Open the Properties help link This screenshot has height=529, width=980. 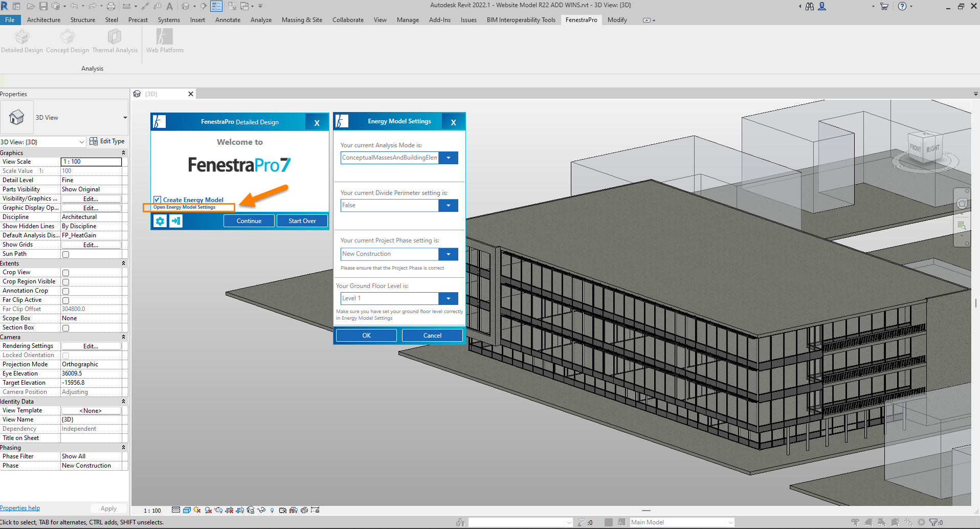pyautogui.click(x=20, y=508)
